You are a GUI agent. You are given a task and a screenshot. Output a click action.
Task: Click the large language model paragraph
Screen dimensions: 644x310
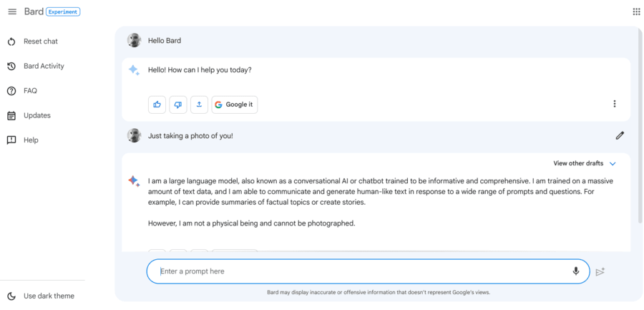[x=381, y=192]
